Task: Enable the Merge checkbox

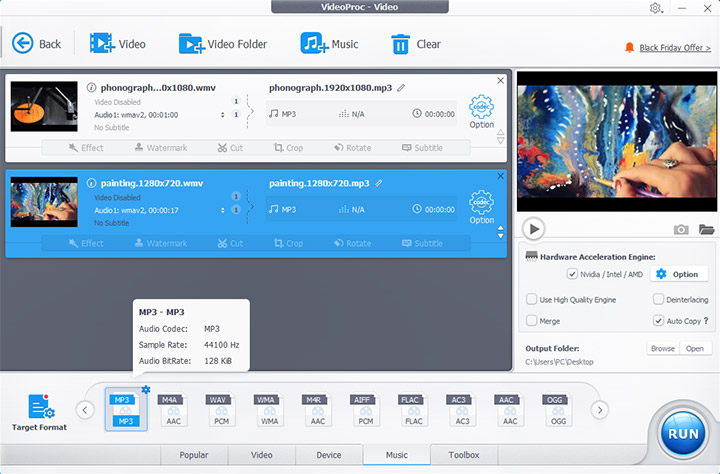Action: pos(531,321)
